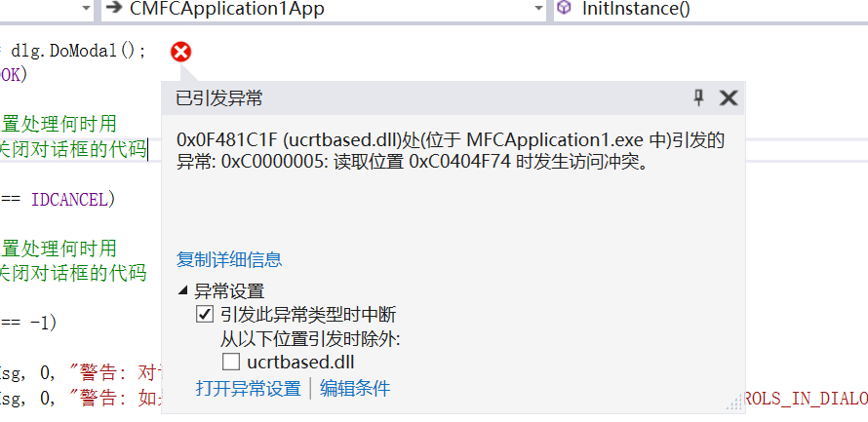Open 打开异常设置 link
This screenshot has height=422, width=868.
point(248,388)
